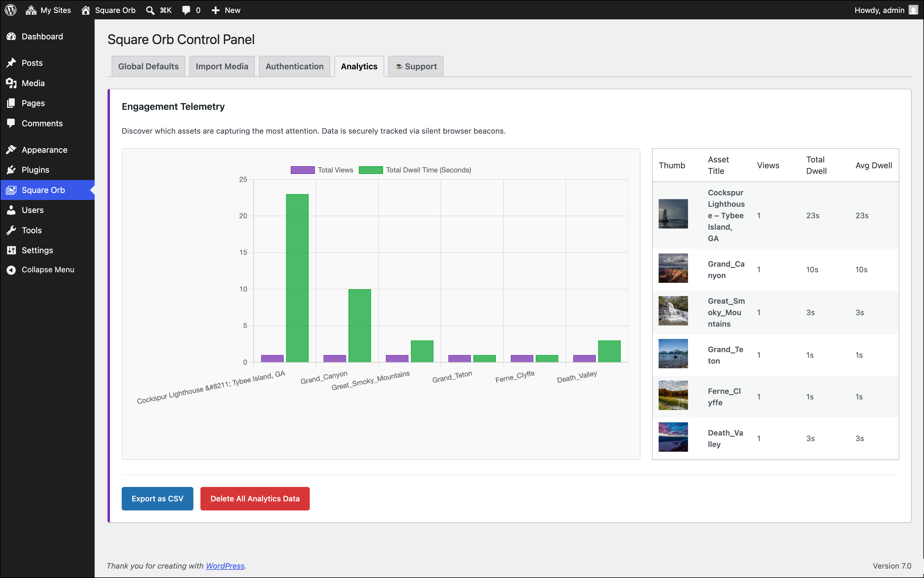Follow the WordPress footer link
Image resolution: width=924 pixels, height=578 pixels.
pos(225,566)
